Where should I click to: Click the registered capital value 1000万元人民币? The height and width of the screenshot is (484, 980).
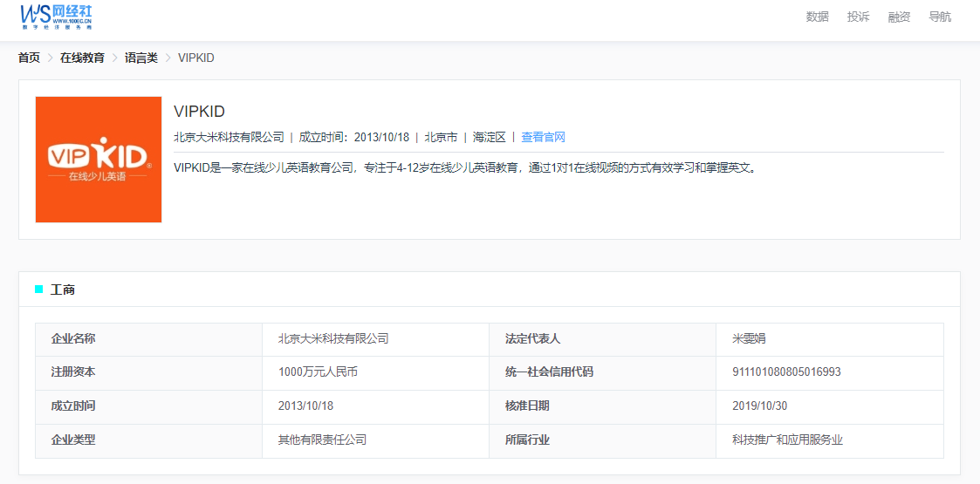coord(318,372)
